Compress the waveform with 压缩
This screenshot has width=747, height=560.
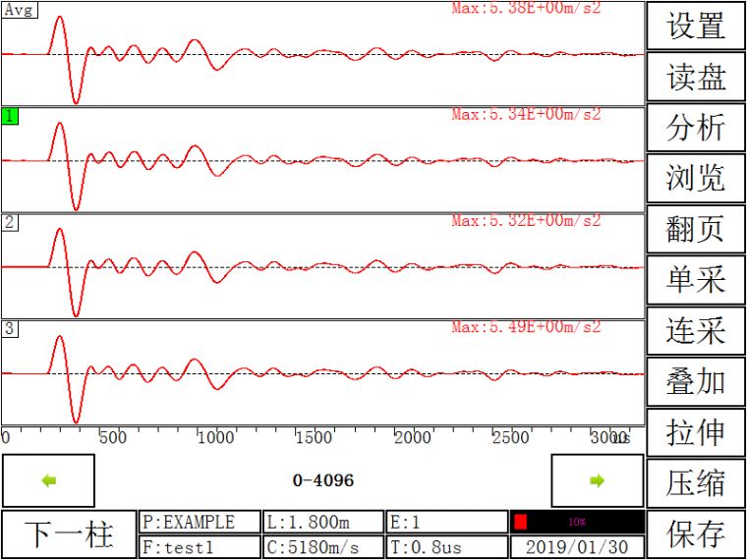pyautogui.click(x=695, y=483)
